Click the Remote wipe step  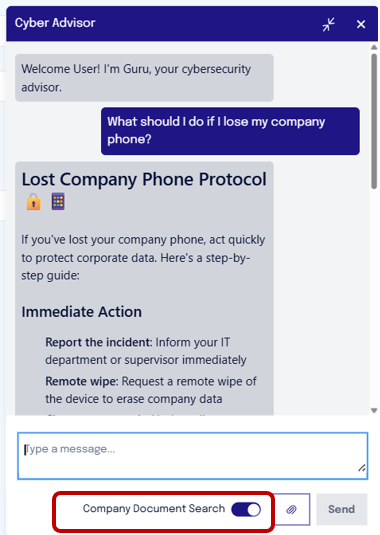[151, 390]
